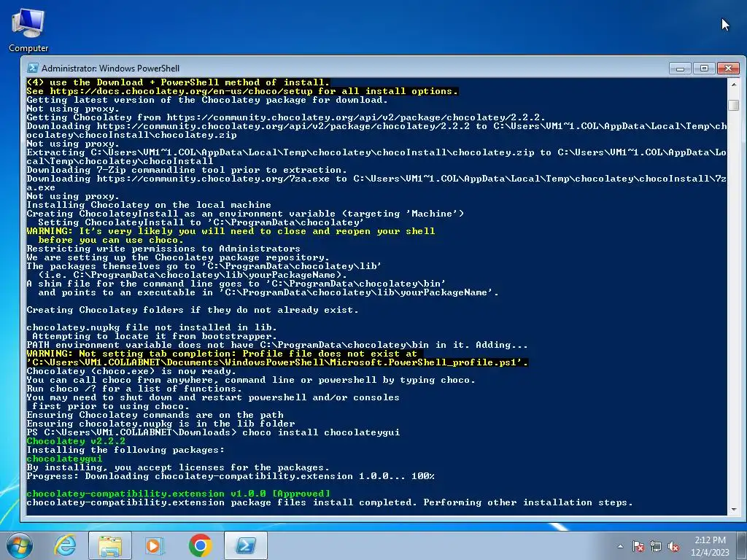Click '(4) use the Download + PowerShell method' line

178,82
